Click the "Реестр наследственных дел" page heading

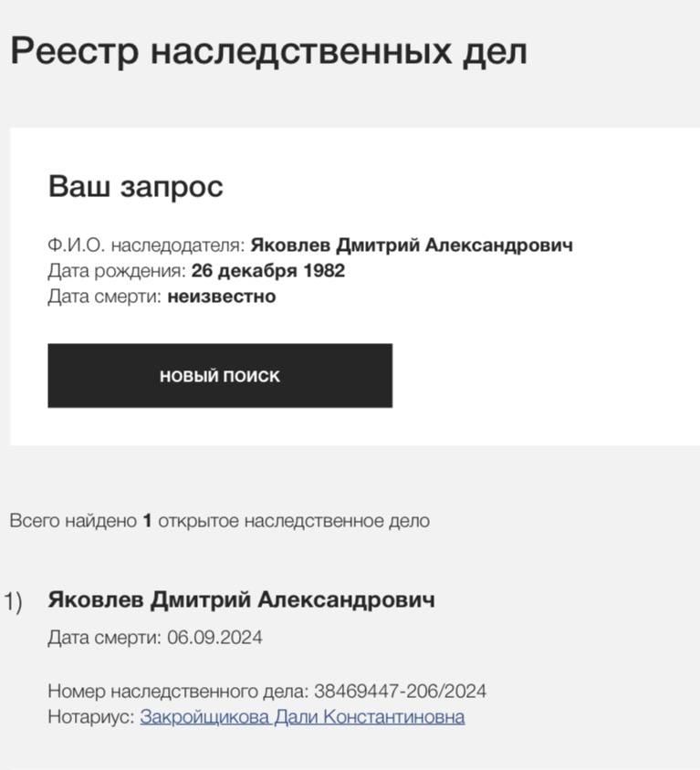click(x=268, y=51)
